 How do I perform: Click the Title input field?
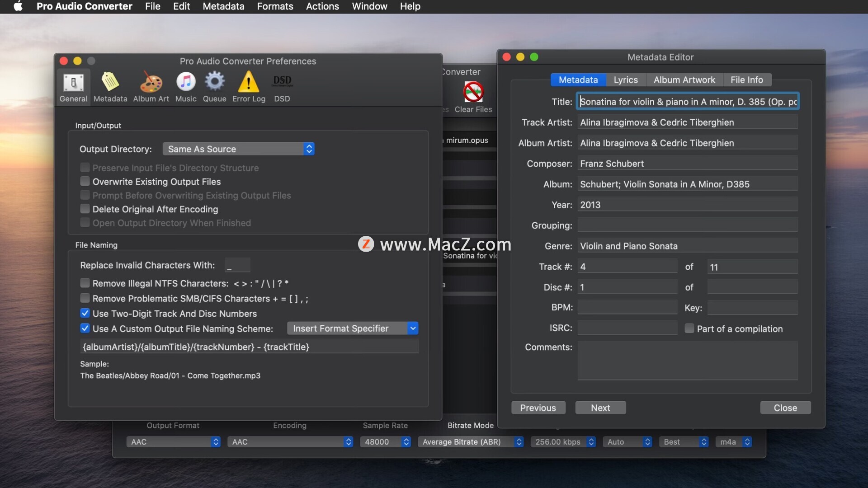(688, 102)
